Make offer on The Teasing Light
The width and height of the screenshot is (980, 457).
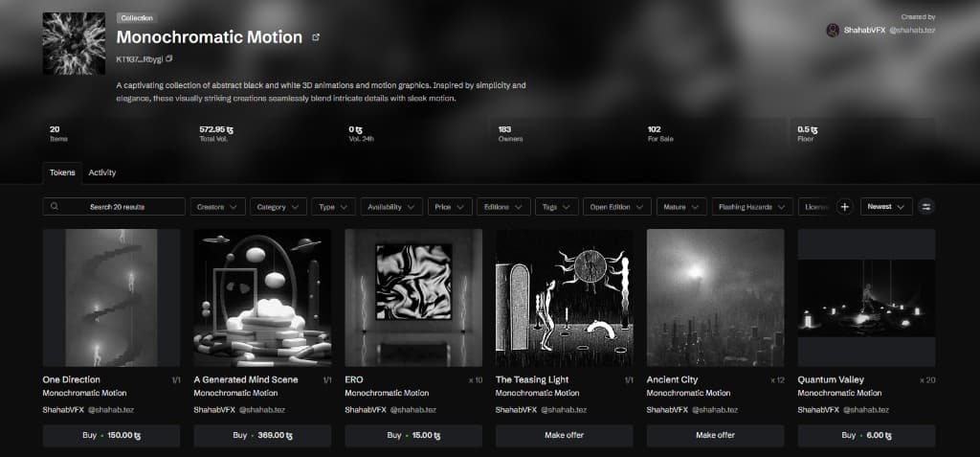pos(565,436)
